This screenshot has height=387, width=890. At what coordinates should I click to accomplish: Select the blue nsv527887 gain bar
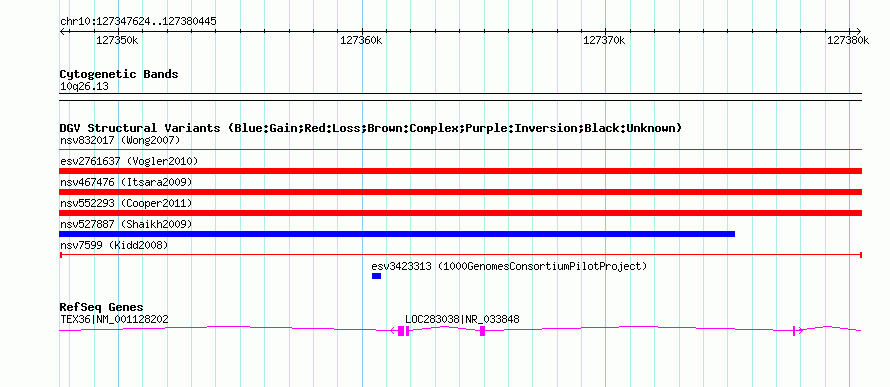pyautogui.click(x=397, y=234)
